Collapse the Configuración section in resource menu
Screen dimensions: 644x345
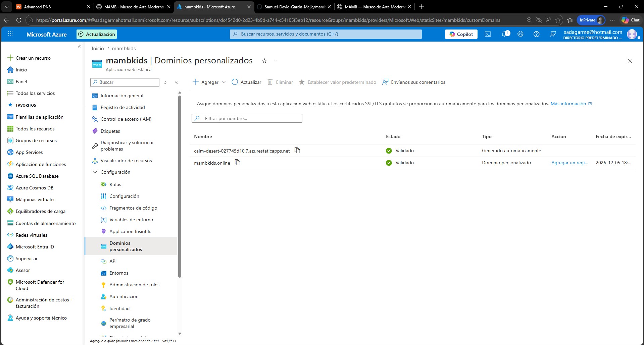point(95,172)
